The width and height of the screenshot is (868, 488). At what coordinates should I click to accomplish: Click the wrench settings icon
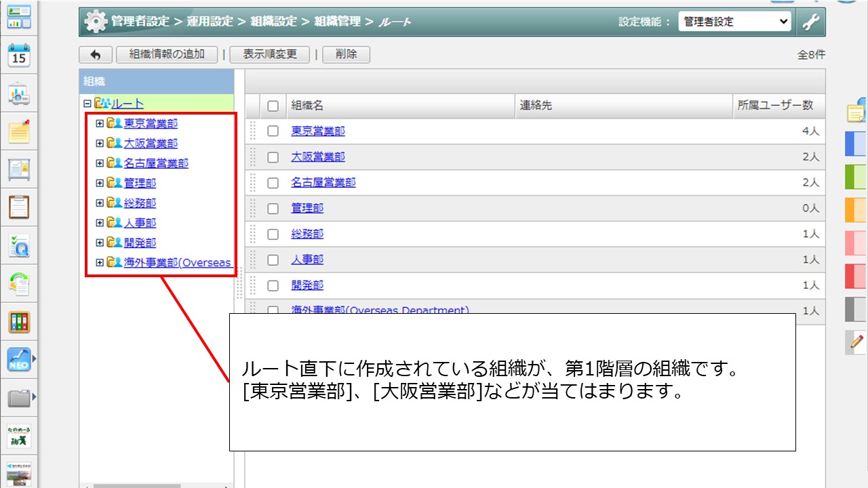[x=810, y=22]
